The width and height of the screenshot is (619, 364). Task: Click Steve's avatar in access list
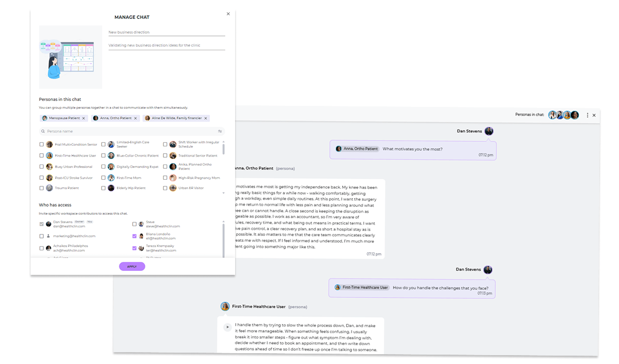click(141, 224)
